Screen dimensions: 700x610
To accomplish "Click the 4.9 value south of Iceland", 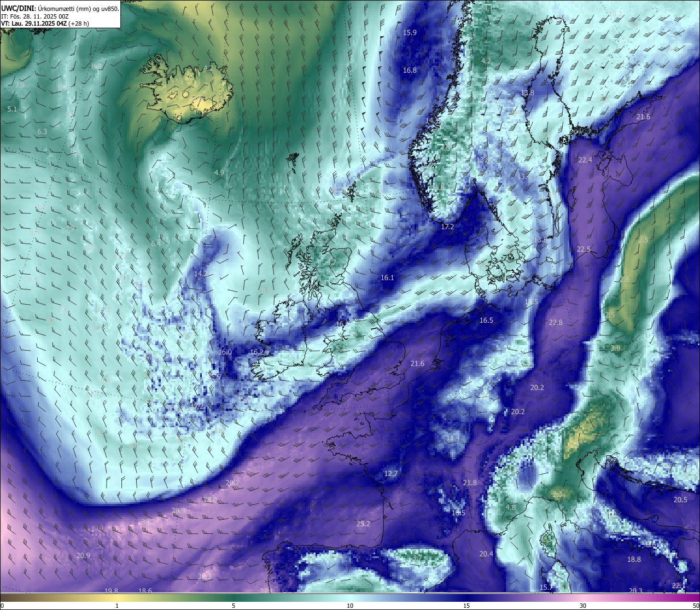I will 219,172.
